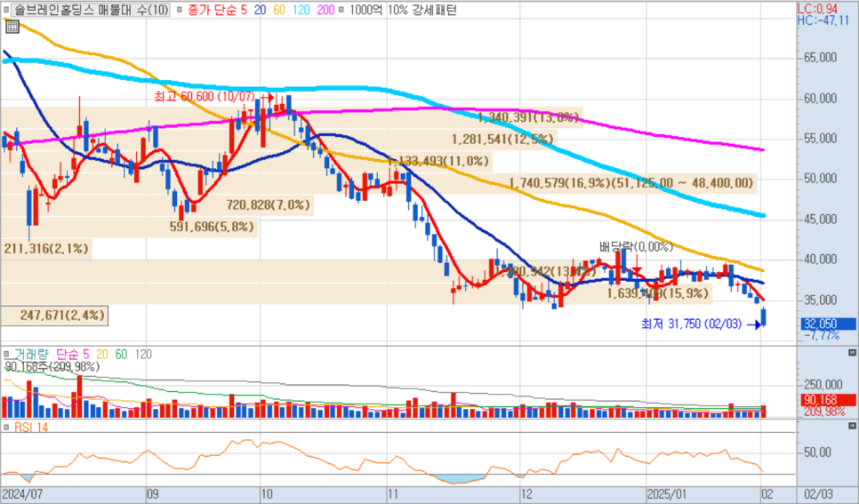Screen dimensions: 859x504
Task: Click the 45,000 price axis label
Action: pyautogui.click(x=820, y=220)
